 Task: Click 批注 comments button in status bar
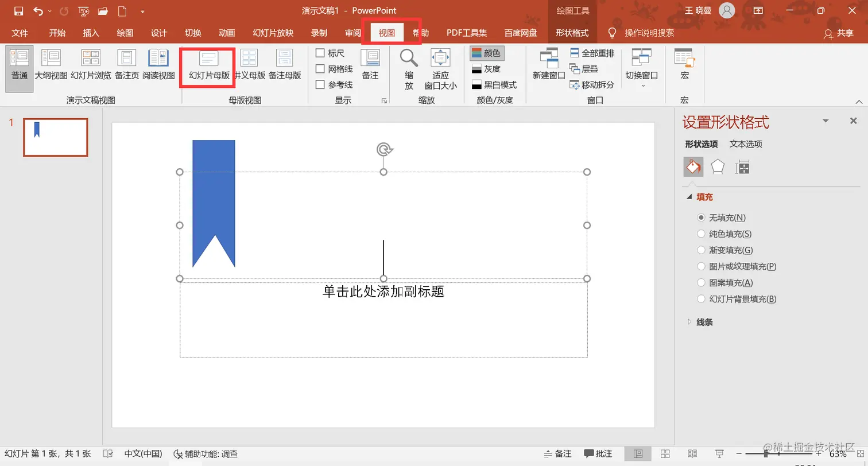click(x=598, y=454)
